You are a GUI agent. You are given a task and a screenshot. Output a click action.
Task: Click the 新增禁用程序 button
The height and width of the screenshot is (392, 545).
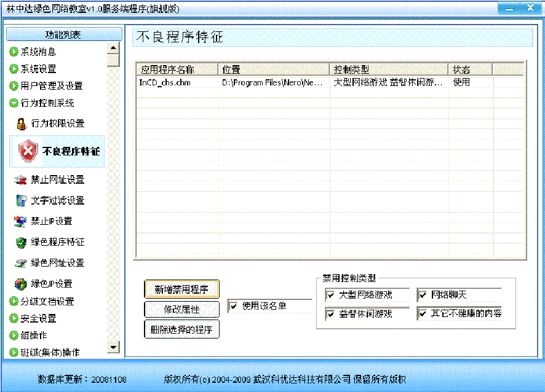181,289
